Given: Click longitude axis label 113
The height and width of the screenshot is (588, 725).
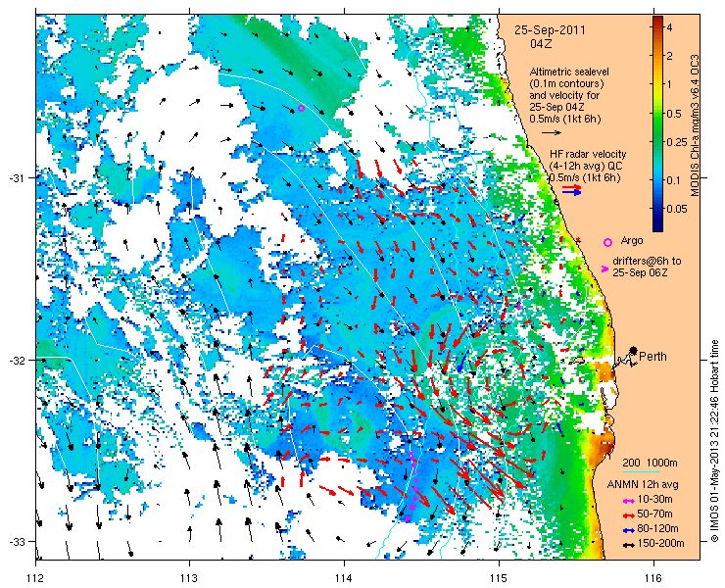Looking at the screenshot, I should [189, 578].
